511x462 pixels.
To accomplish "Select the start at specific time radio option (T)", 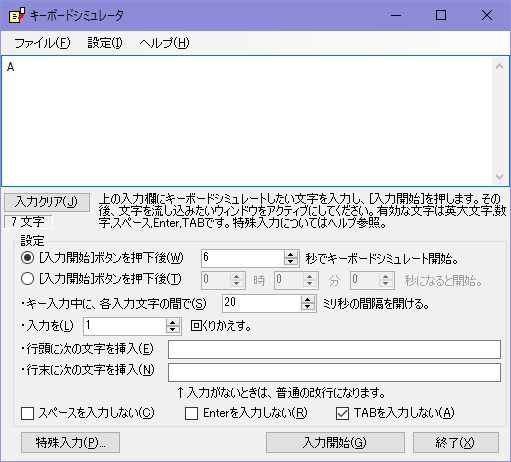I will 27,279.
